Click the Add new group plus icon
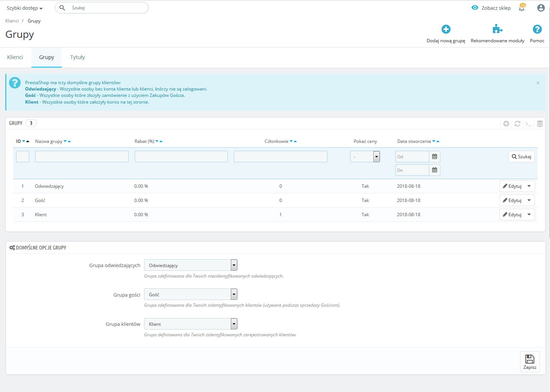Viewport: 550px width, 392px height. click(x=446, y=29)
